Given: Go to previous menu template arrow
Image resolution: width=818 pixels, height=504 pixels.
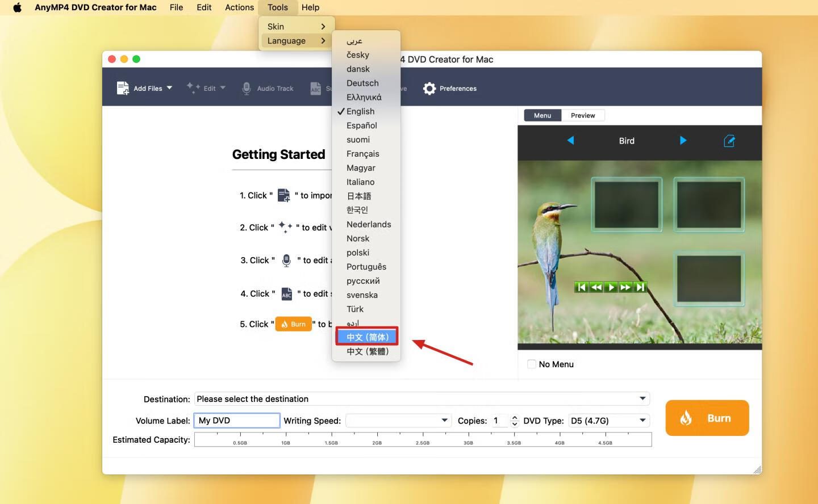Looking at the screenshot, I should pyautogui.click(x=570, y=141).
